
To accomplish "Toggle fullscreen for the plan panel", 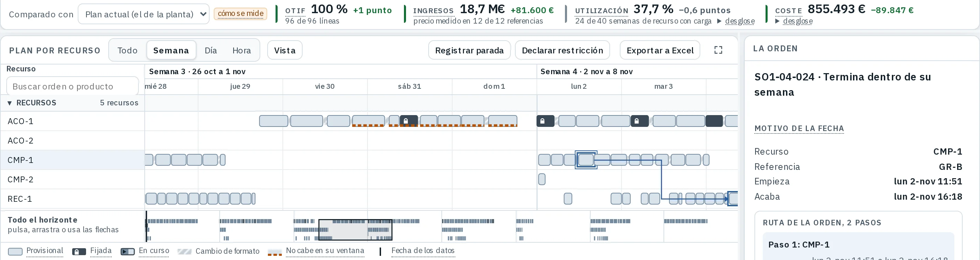I will pos(718,50).
